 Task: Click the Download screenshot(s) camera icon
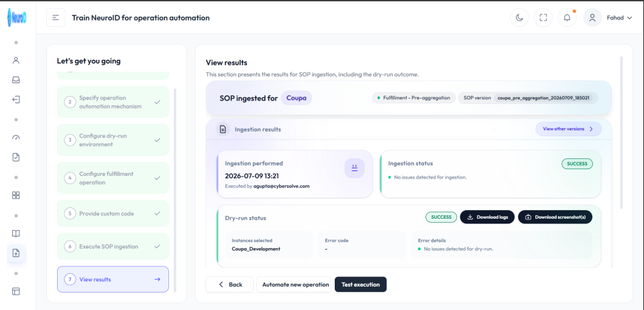[x=529, y=217]
